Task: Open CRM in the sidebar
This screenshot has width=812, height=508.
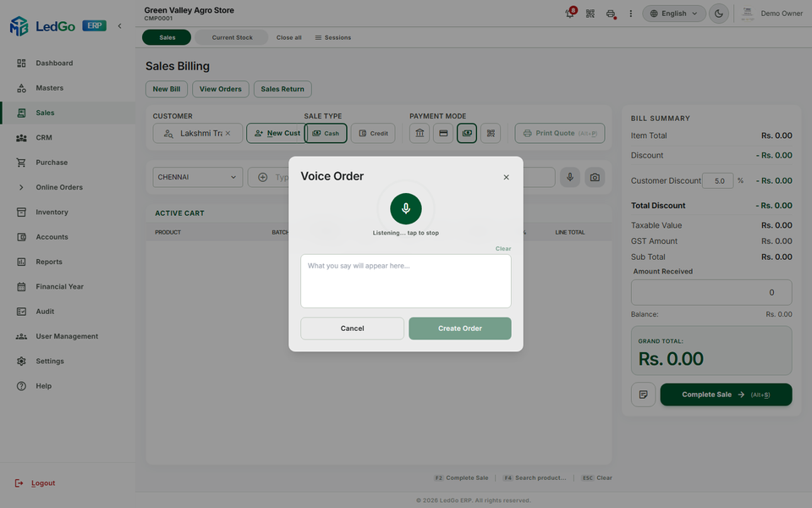Action: (x=68, y=138)
